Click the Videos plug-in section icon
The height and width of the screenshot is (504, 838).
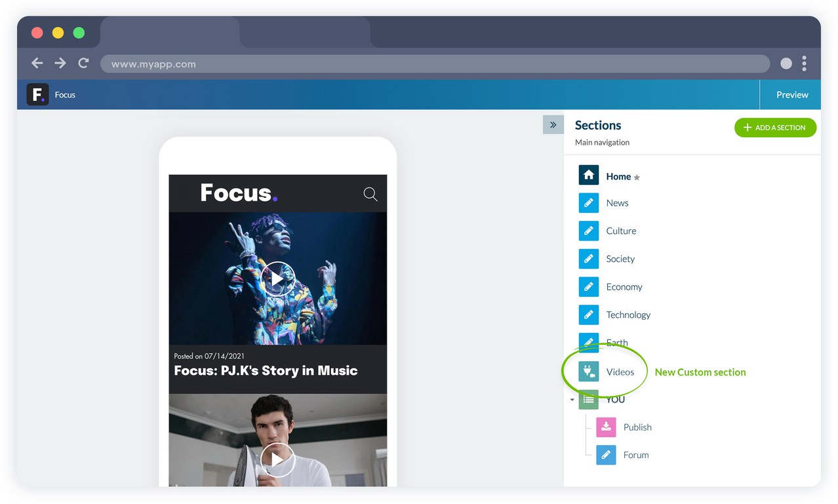click(x=588, y=372)
